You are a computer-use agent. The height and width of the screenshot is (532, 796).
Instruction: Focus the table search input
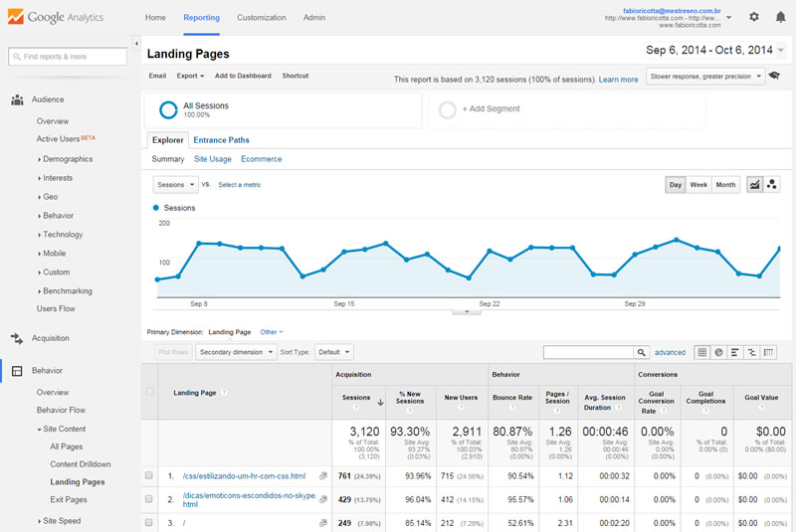pyautogui.click(x=588, y=352)
